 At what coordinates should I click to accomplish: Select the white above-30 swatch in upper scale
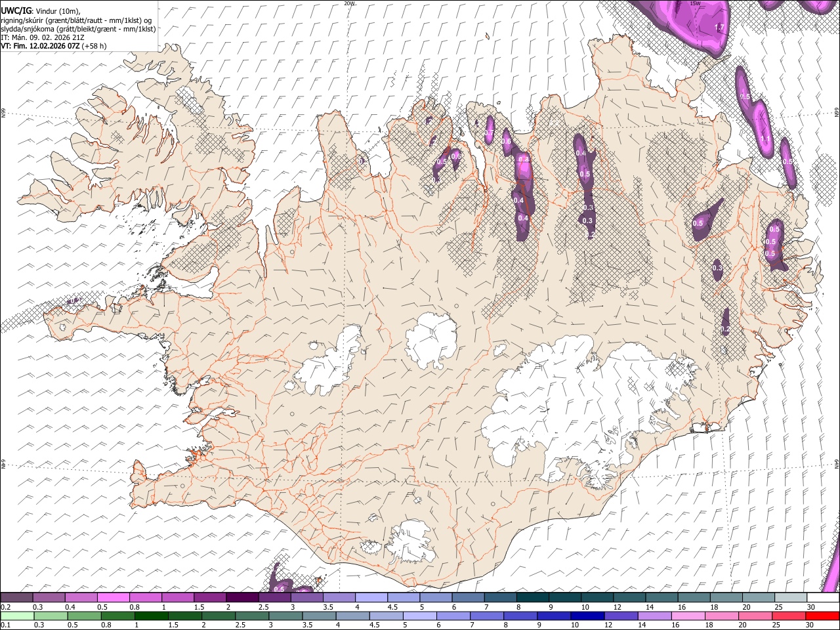point(823,598)
